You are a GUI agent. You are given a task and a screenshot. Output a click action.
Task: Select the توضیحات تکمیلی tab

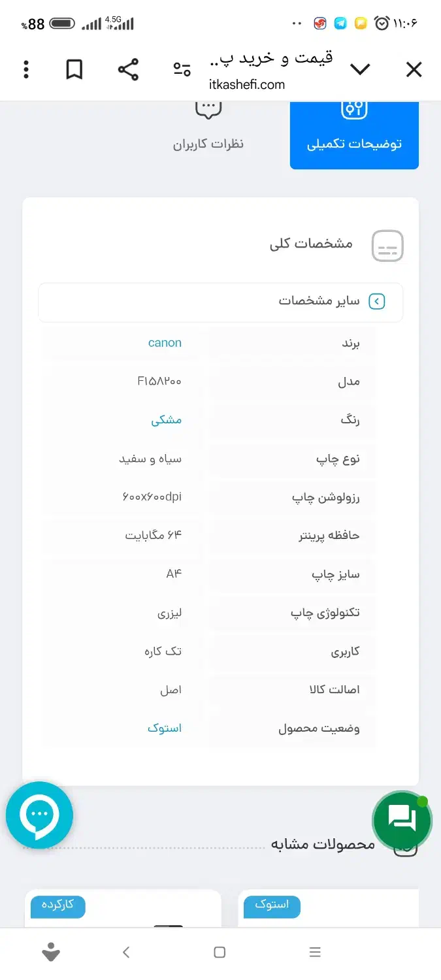[x=354, y=135]
